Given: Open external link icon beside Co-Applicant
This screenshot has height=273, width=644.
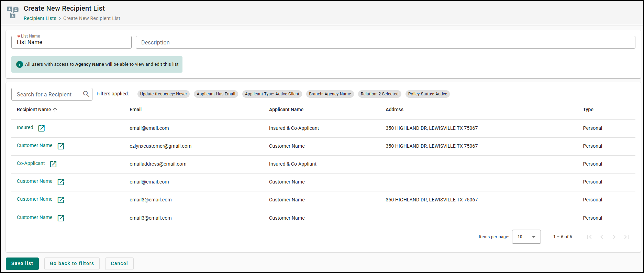Looking at the screenshot, I should pyautogui.click(x=53, y=164).
